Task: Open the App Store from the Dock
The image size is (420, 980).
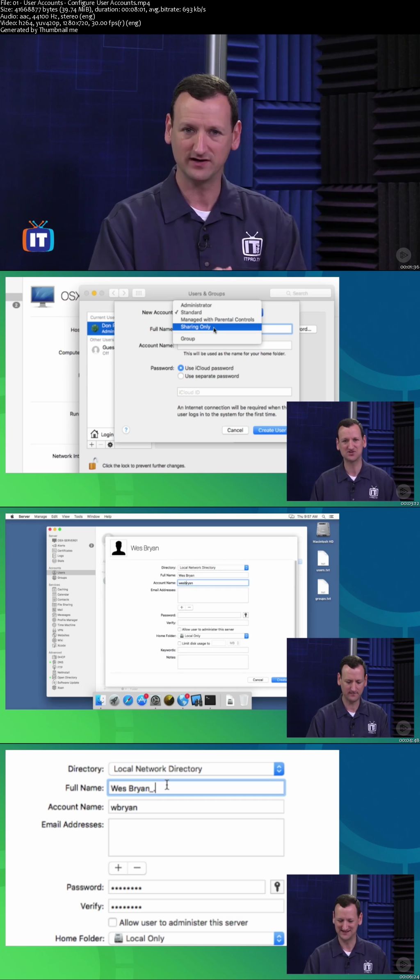Action: (x=142, y=700)
